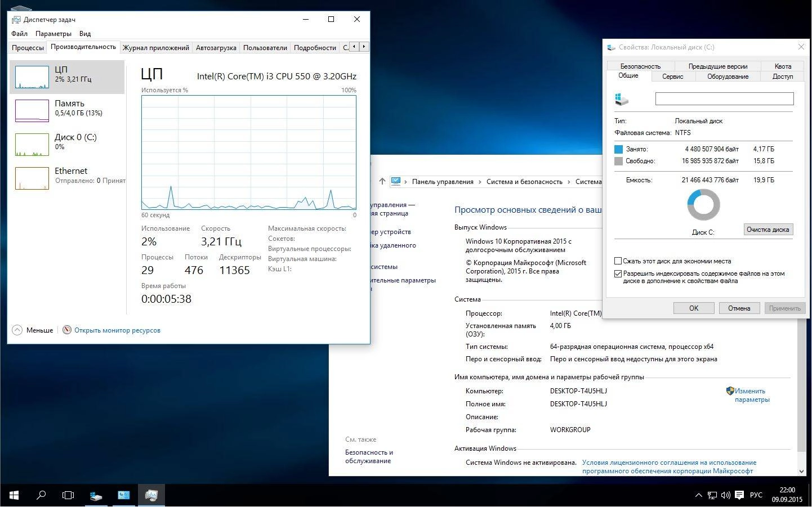The height and width of the screenshot is (507, 812).
Task: Open Безопасность и обслуживание link
Action: (x=369, y=456)
